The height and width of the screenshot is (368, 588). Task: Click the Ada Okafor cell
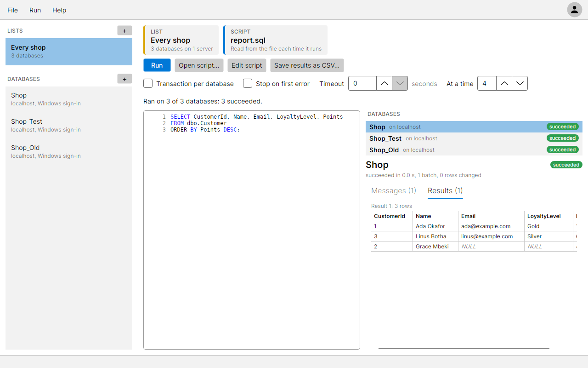tap(435, 226)
